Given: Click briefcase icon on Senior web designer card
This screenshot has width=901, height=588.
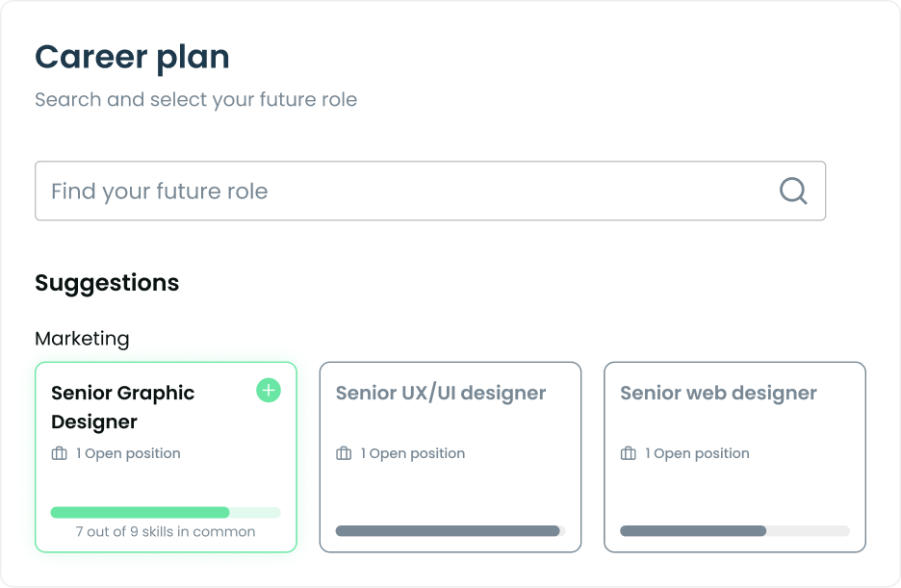Looking at the screenshot, I should (628, 453).
